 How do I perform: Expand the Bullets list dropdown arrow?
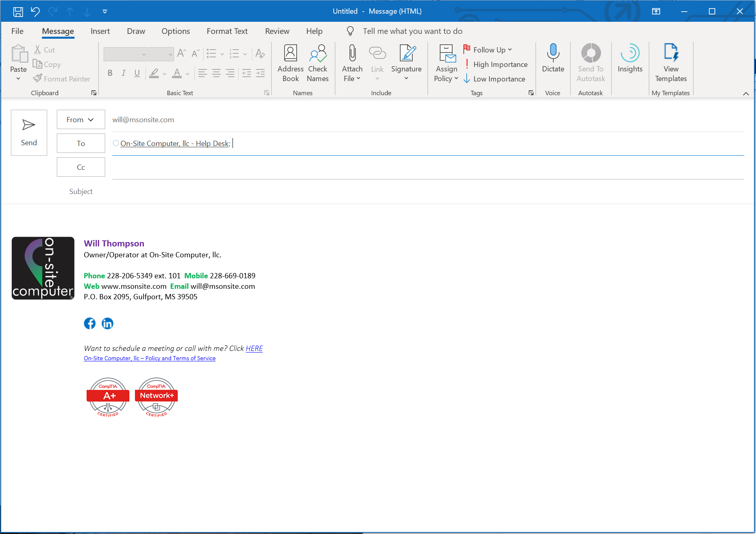click(x=222, y=54)
